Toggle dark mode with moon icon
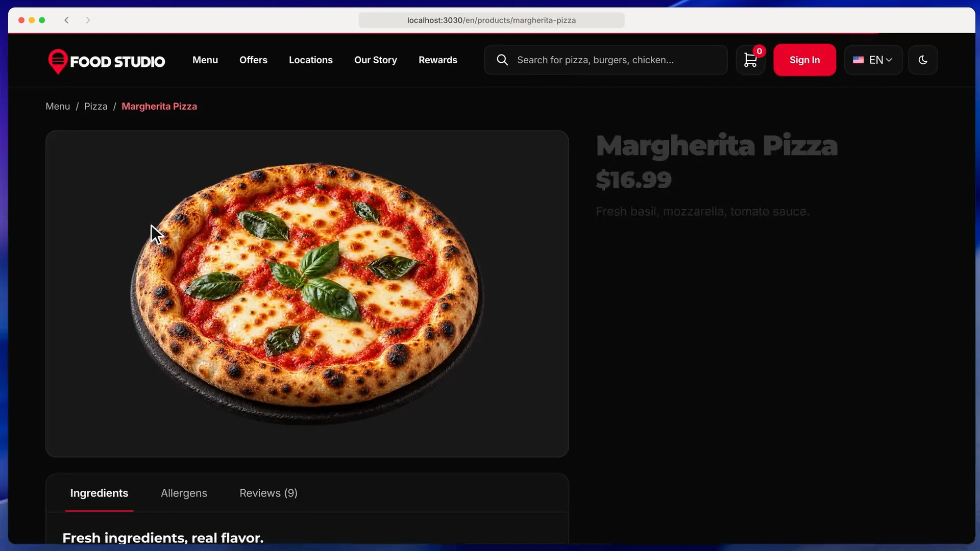 coord(923,60)
